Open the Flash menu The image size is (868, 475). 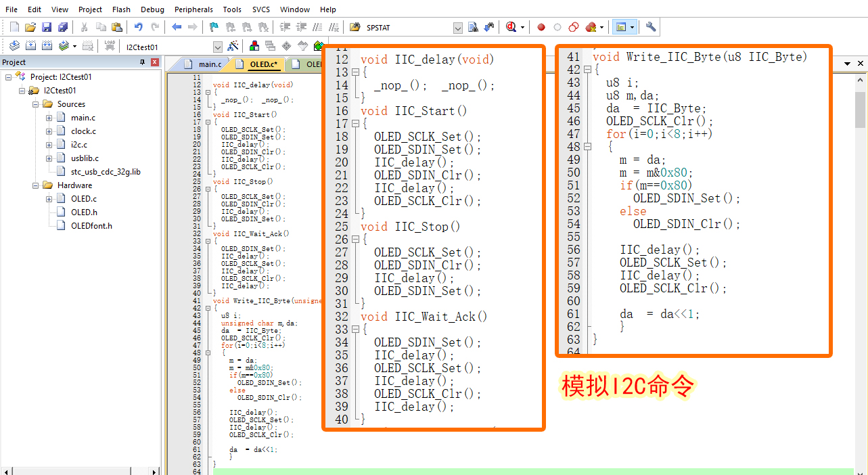click(122, 9)
